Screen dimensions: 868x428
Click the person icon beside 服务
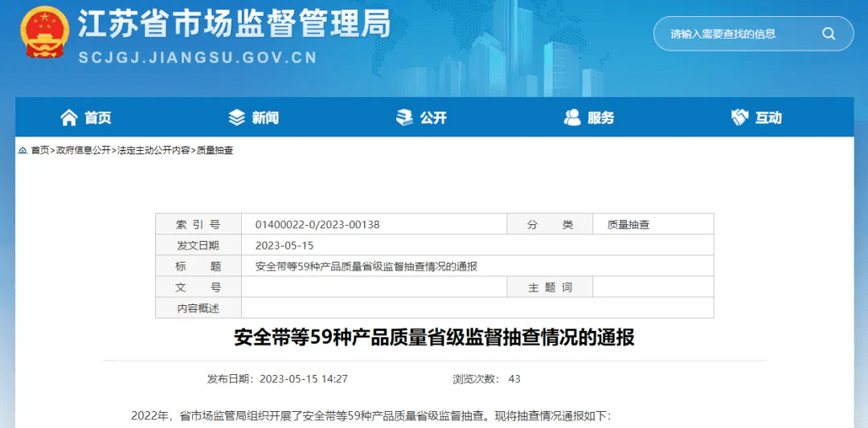pos(572,118)
